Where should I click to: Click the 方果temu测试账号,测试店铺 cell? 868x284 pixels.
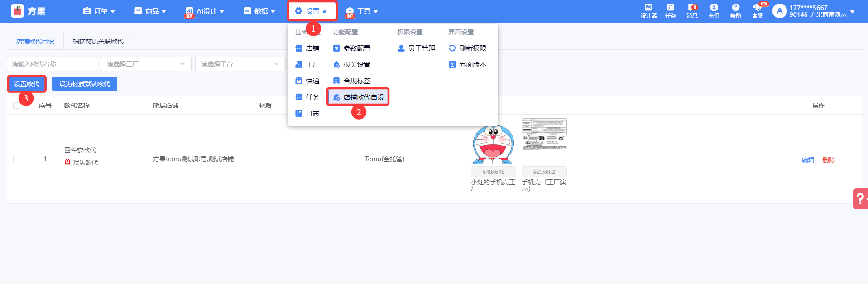pos(193,159)
